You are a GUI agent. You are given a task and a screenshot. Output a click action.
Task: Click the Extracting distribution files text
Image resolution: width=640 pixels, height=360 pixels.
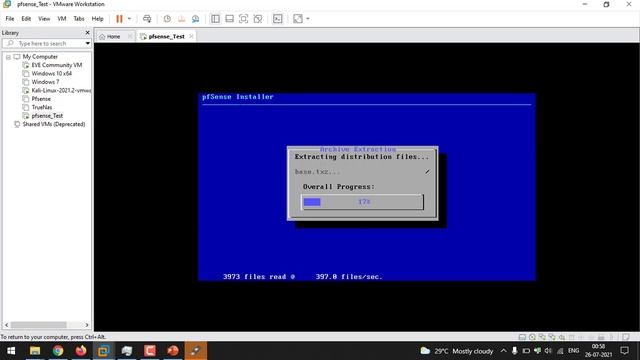[x=362, y=157]
